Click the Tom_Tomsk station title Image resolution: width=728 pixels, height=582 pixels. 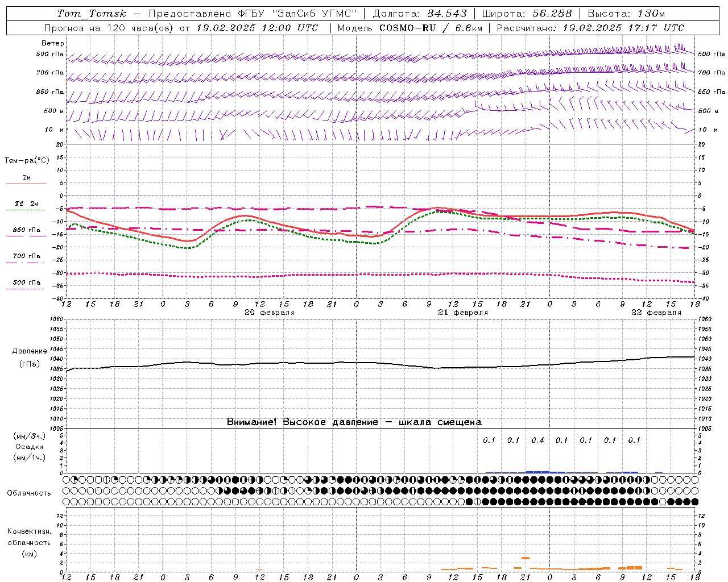(x=92, y=14)
